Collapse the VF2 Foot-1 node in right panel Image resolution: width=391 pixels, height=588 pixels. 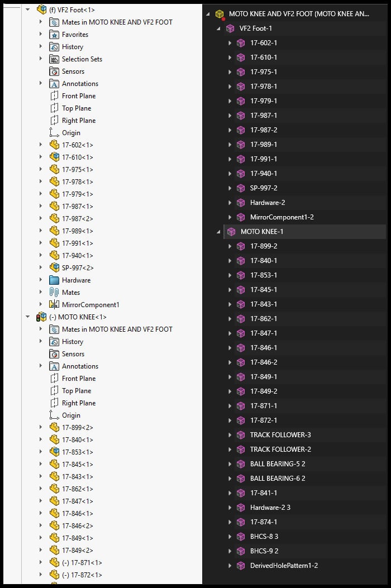click(x=218, y=28)
